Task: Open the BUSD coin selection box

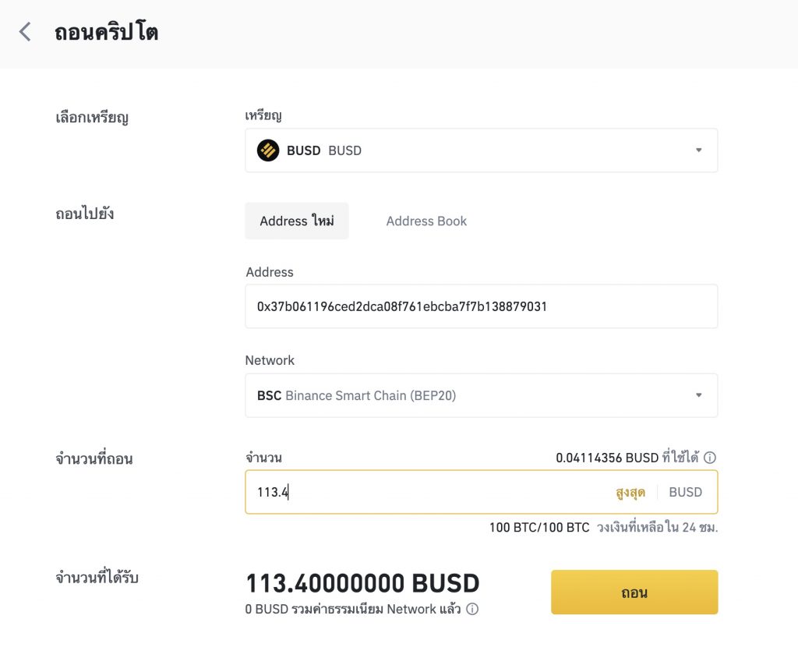Action: point(482,150)
